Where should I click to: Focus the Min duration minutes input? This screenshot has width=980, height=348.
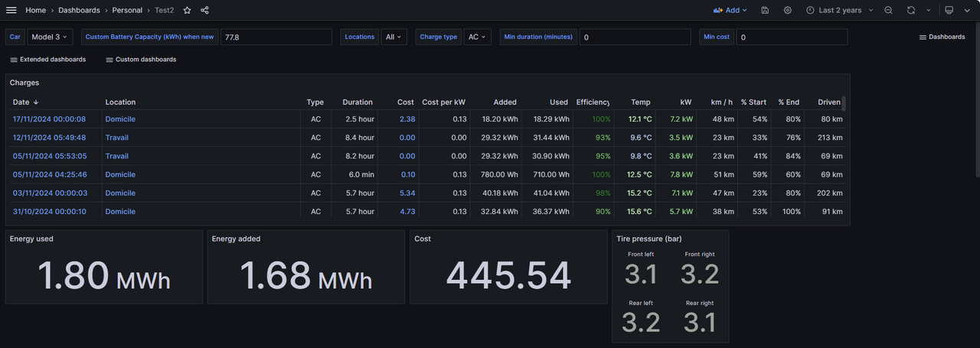(637, 37)
